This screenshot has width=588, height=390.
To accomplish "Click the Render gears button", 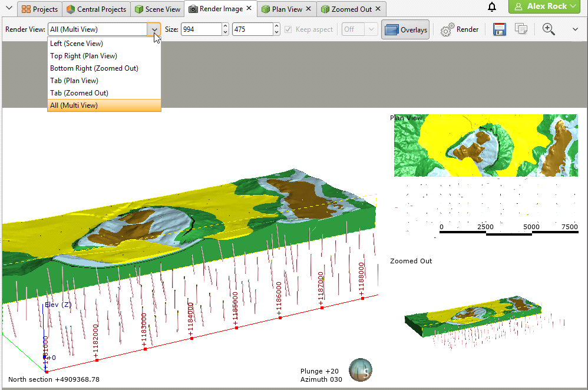I will click(460, 29).
